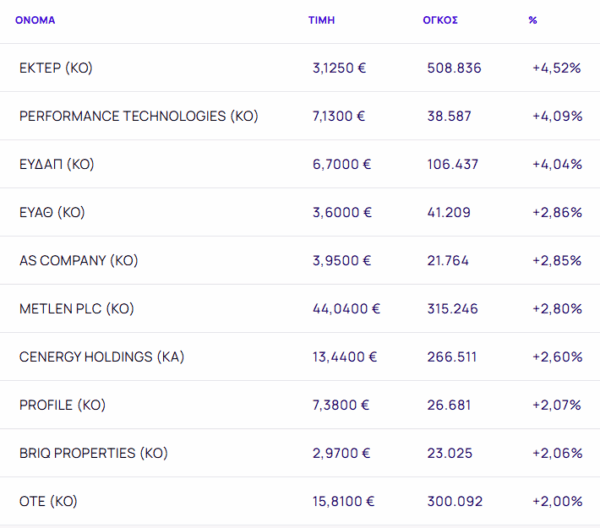The image size is (600, 528).
Task: Open the ΟΤΕ (ΚΟ) stock
Action: coord(48,501)
